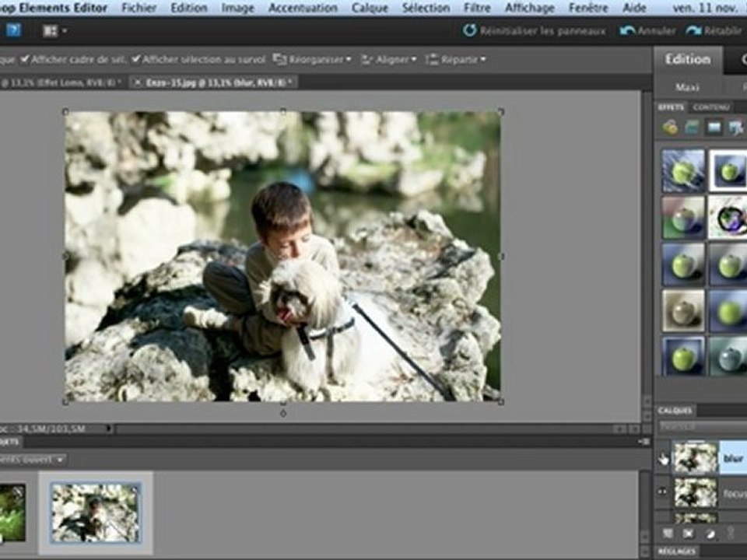
Task: Open the Aligner dropdown
Action: [388, 60]
